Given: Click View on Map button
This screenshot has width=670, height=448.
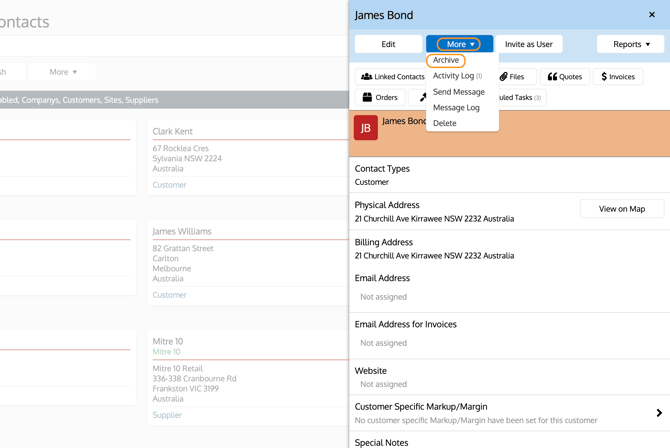Looking at the screenshot, I should click(621, 209).
